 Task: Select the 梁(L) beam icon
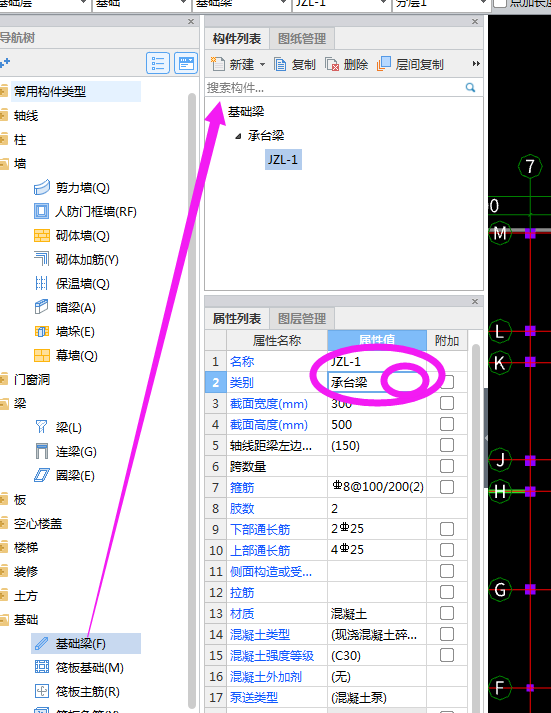(42, 427)
